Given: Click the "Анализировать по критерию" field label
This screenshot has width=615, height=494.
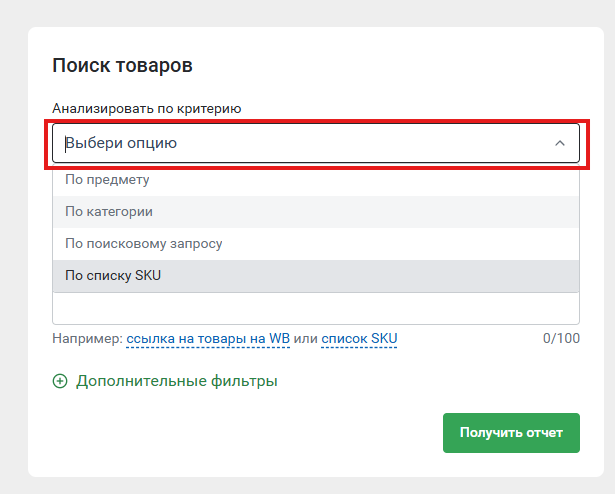Looking at the screenshot, I should click(x=147, y=108).
